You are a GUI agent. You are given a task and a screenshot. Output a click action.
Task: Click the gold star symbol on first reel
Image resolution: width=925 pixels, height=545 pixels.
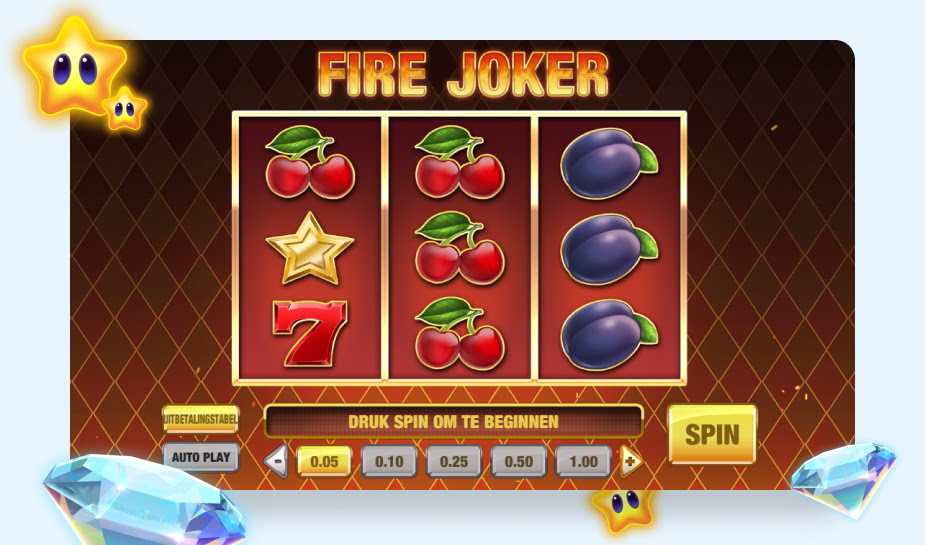coord(310,249)
